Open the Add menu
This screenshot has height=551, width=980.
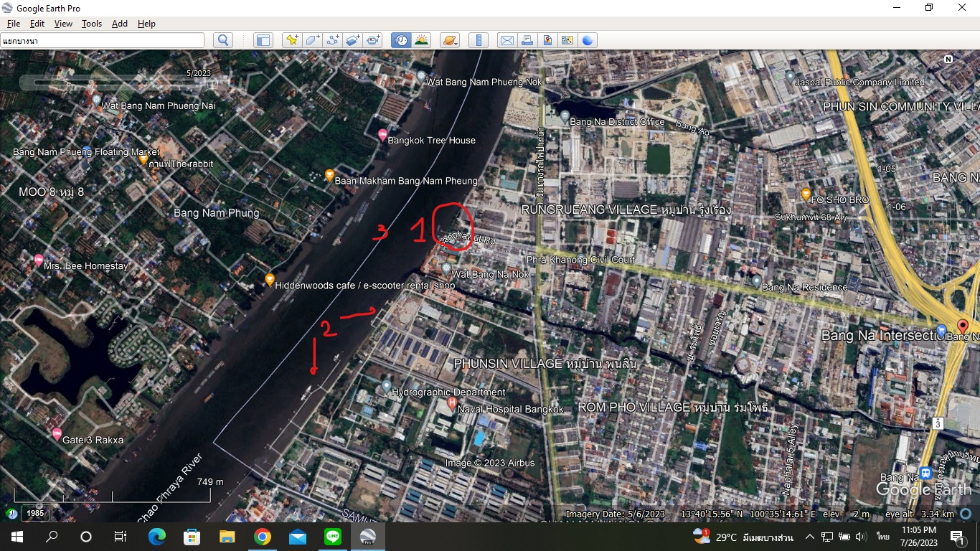tap(120, 24)
